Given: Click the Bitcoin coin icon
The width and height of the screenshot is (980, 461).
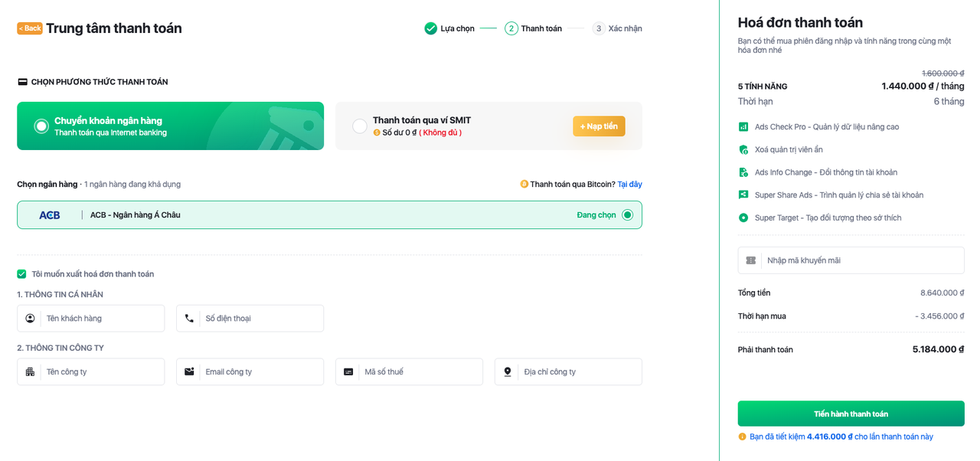Looking at the screenshot, I should point(524,185).
